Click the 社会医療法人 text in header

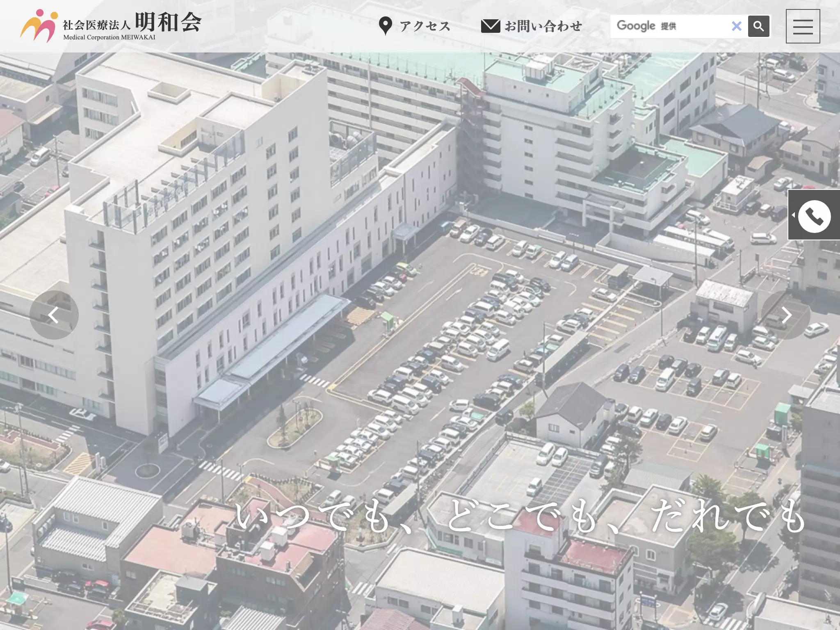pyautogui.click(x=96, y=25)
